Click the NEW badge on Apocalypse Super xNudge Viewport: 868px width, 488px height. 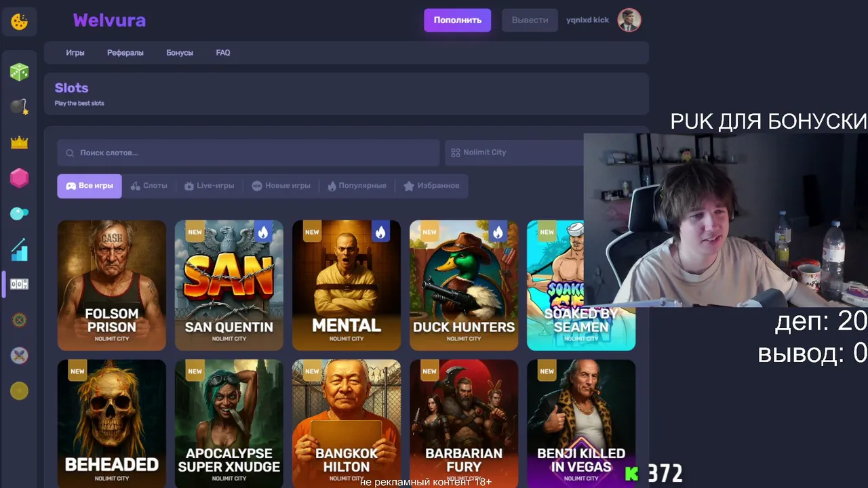[195, 371]
